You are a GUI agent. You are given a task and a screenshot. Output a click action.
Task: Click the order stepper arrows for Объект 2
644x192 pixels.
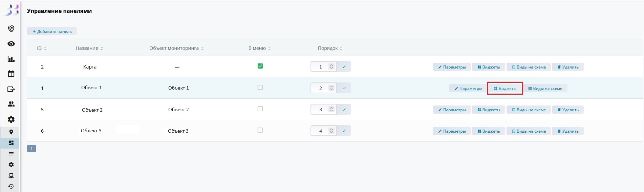pyautogui.click(x=331, y=109)
